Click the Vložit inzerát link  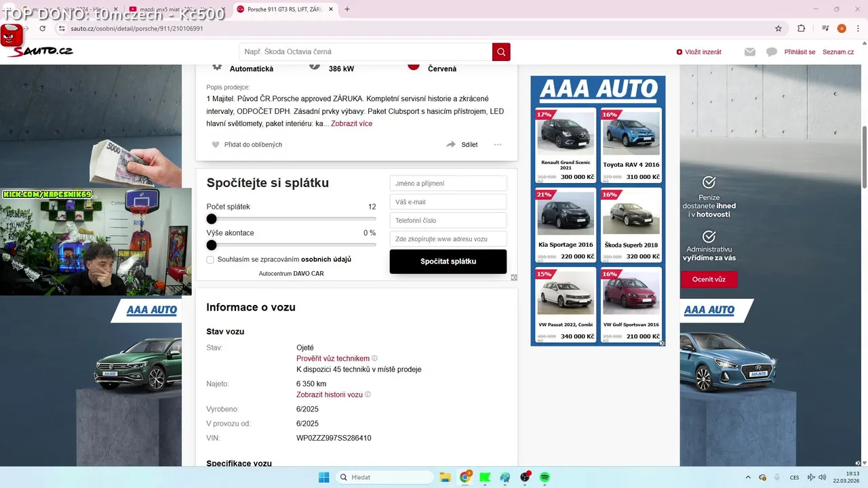pyautogui.click(x=698, y=52)
